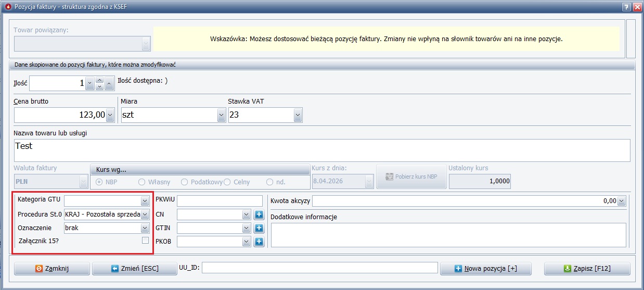Click into the Nazwa towaru lub usługi field
Viewport: 644px width, 290px height.
tap(321, 150)
